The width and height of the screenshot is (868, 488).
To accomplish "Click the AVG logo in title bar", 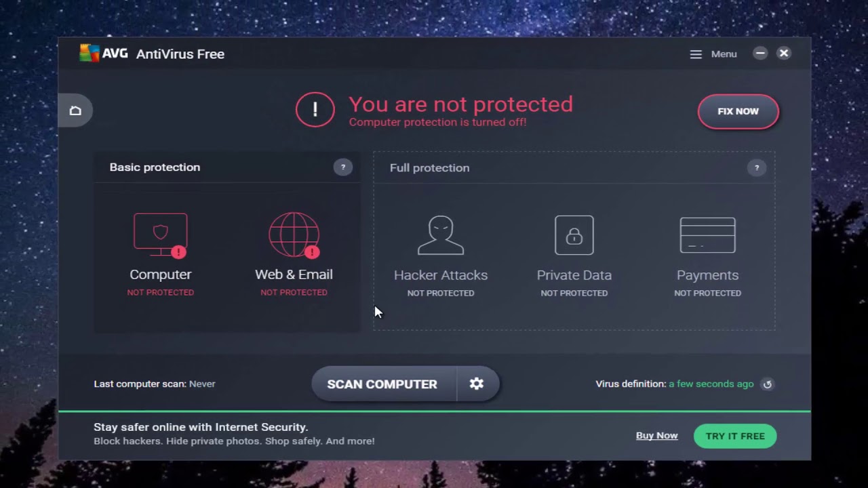I will [x=103, y=54].
